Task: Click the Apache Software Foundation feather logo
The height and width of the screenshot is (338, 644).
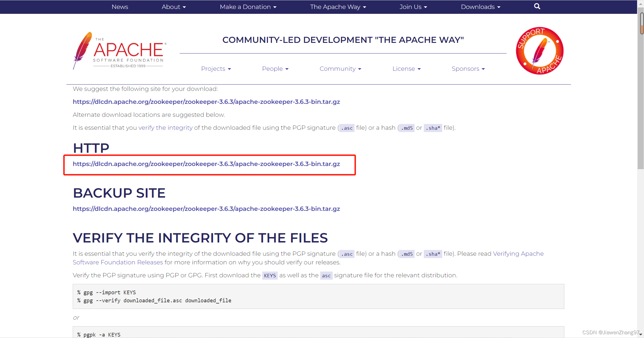Action: 120,51
